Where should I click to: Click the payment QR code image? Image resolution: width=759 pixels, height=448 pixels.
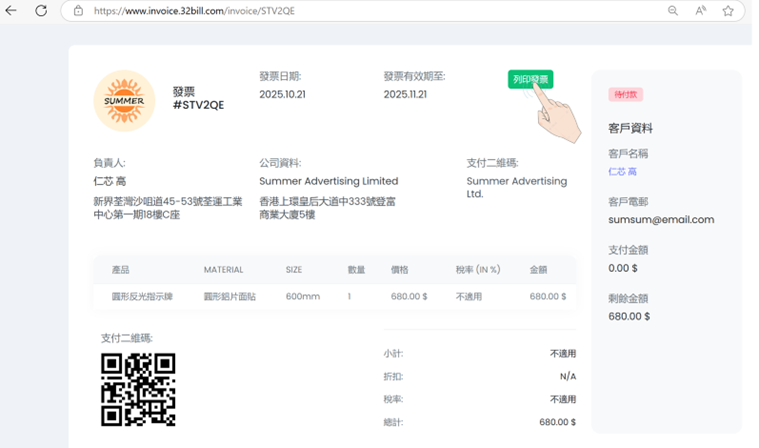point(138,390)
